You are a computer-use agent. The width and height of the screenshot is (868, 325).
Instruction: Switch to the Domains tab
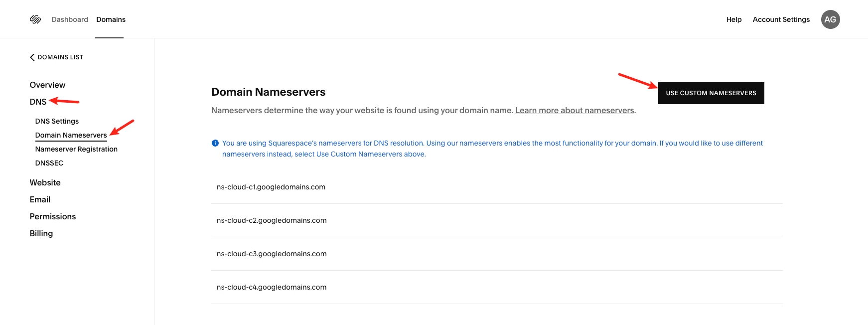click(111, 19)
